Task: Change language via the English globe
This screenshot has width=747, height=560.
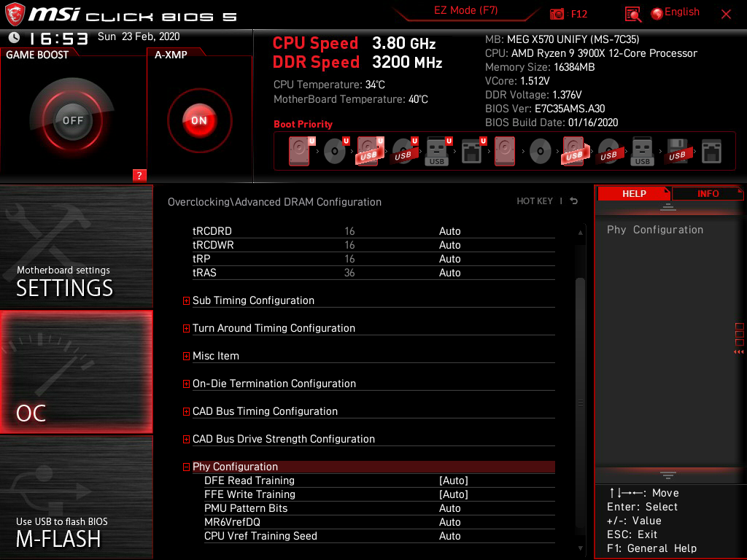Action: (x=676, y=13)
